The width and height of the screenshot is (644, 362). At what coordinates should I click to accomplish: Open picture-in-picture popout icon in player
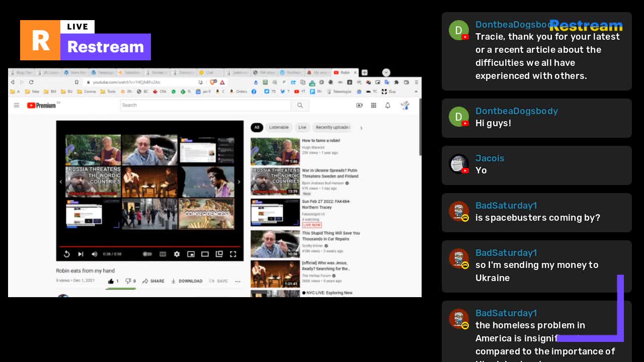219,254
